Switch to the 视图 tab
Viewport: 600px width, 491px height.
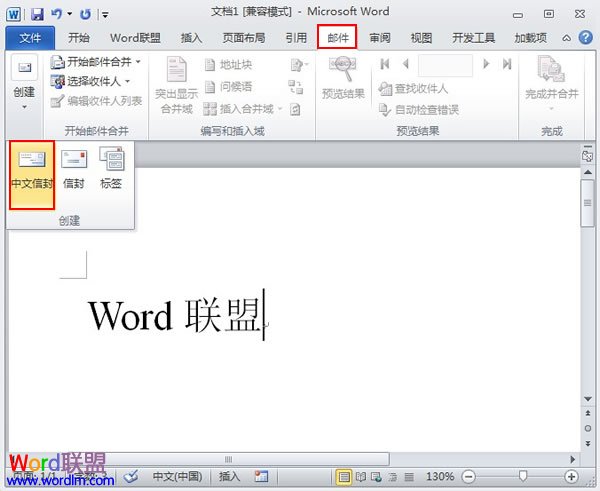[x=421, y=38]
